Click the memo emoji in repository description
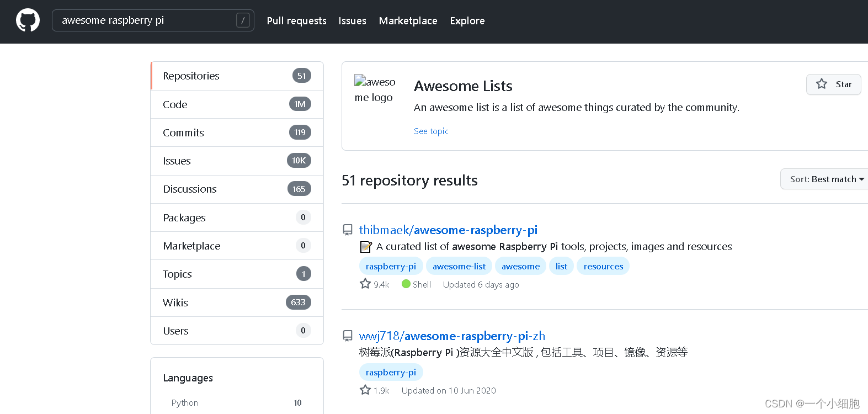This screenshot has width=868, height=414. 366,247
